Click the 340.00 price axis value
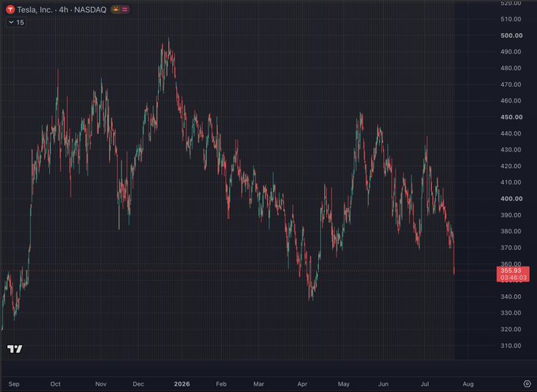The image size is (537, 392). click(511, 297)
